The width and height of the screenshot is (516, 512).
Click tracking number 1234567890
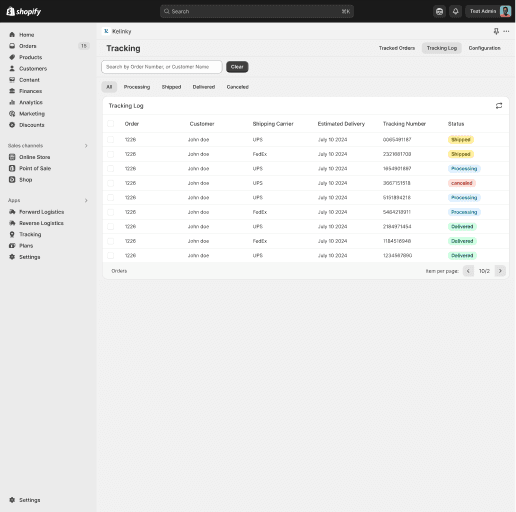click(x=397, y=255)
